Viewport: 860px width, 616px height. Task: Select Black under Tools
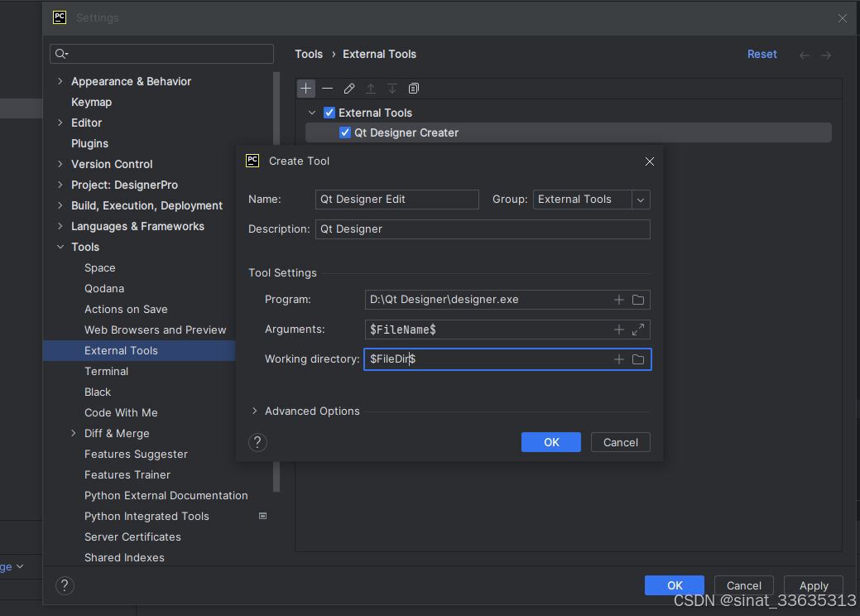click(98, 392)
